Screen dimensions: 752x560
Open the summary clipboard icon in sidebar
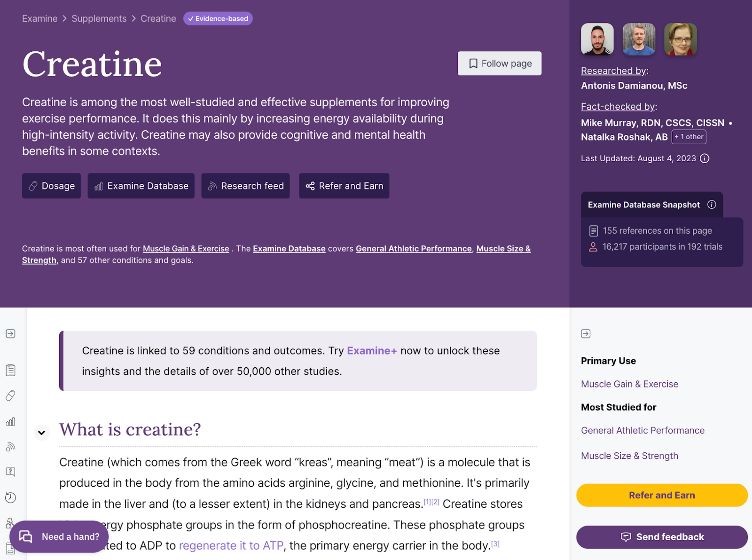point(10,370)
